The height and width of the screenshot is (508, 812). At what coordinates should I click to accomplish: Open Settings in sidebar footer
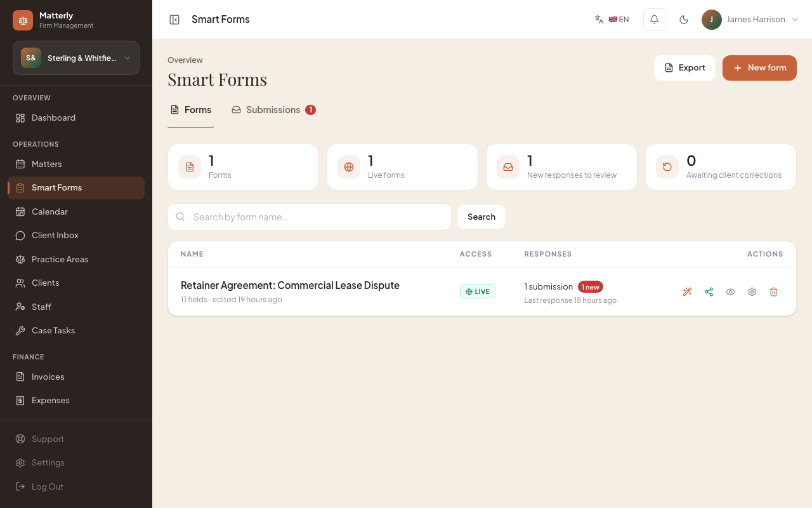click(x=76, y=462)
